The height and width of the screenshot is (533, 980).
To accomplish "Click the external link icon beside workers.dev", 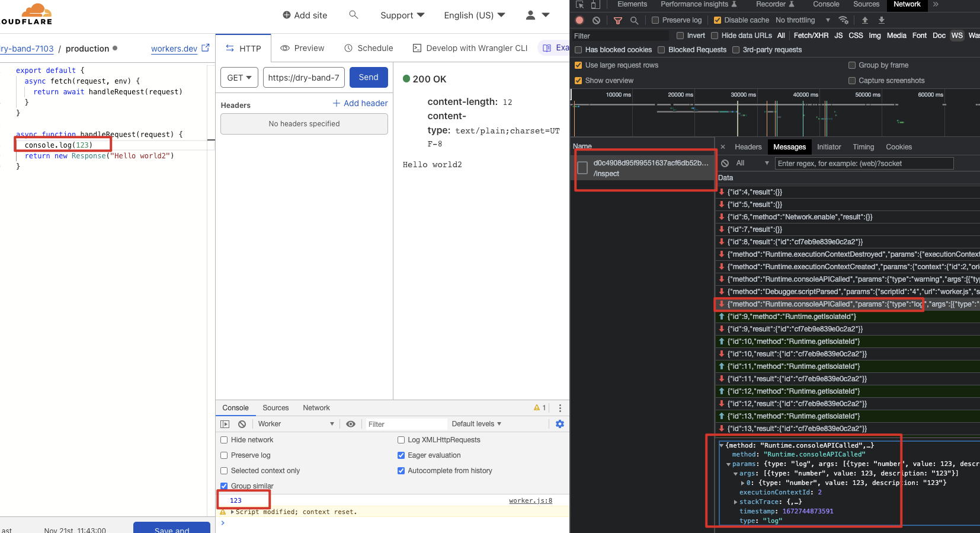I will [206, 48].
